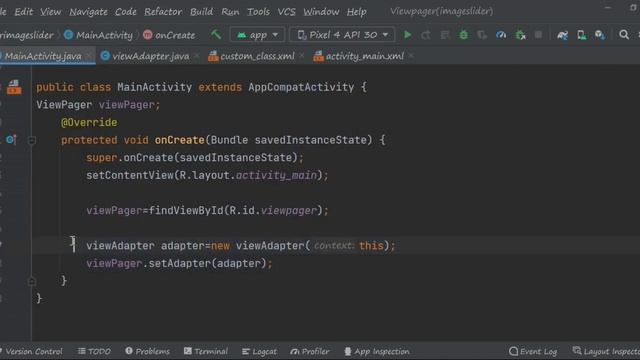
Task: Close the MainActivity.java tab
Action: 89,56
